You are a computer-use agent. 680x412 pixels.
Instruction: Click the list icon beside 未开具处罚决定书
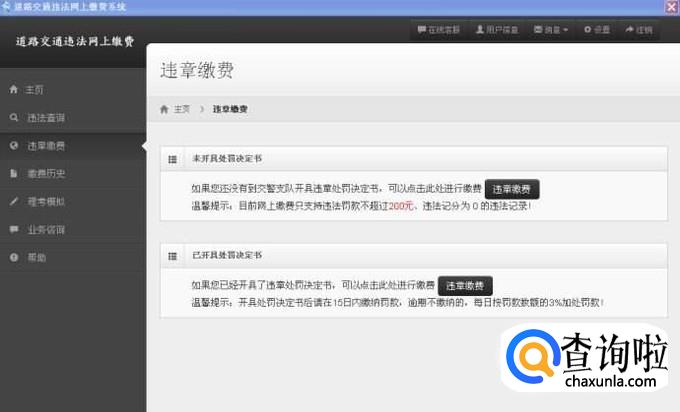[173, 159]
